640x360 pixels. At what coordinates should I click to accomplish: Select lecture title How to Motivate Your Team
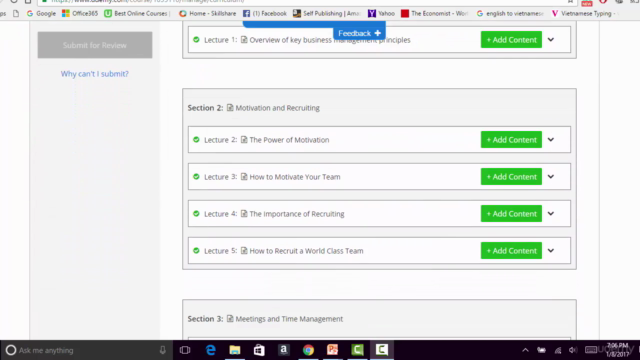(x=295, y=177)
